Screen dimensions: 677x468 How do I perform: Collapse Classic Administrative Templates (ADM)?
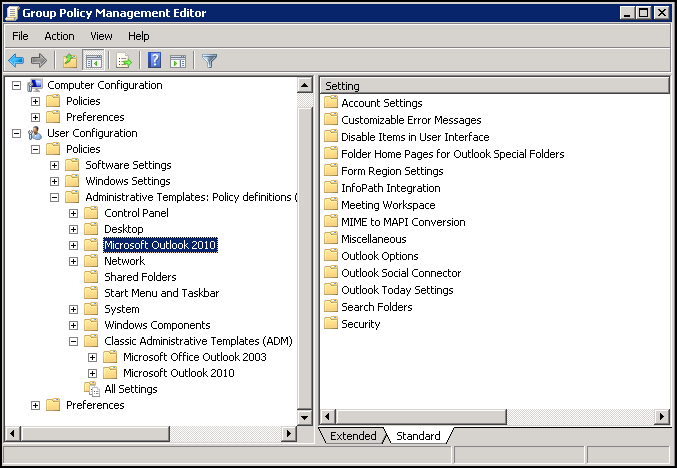[73, 342]
